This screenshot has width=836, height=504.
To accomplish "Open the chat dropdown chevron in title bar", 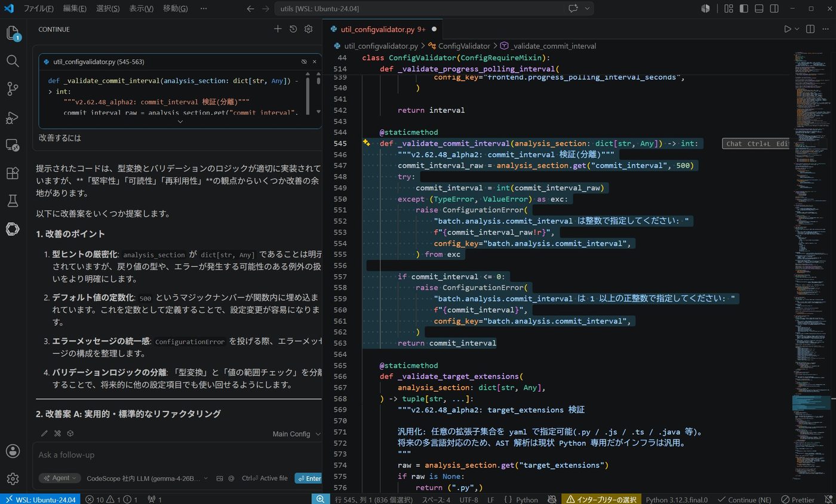I will pyautogui.click(x=587, y=8).
